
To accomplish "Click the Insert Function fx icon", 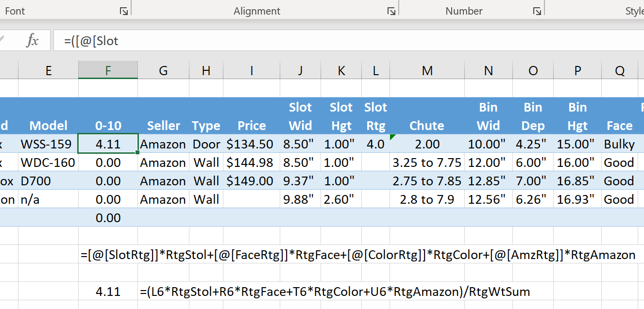I will [32, 41].
